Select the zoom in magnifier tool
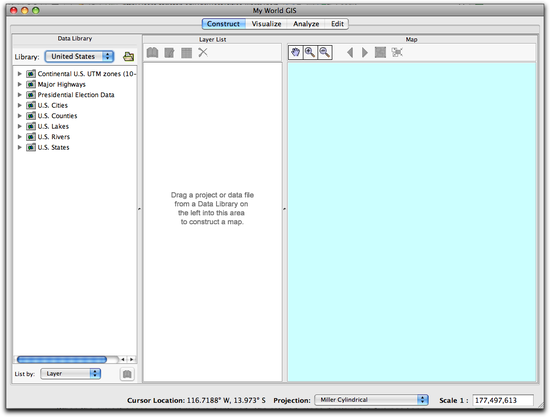Screen dimensions: 550x417 point(310,53)
